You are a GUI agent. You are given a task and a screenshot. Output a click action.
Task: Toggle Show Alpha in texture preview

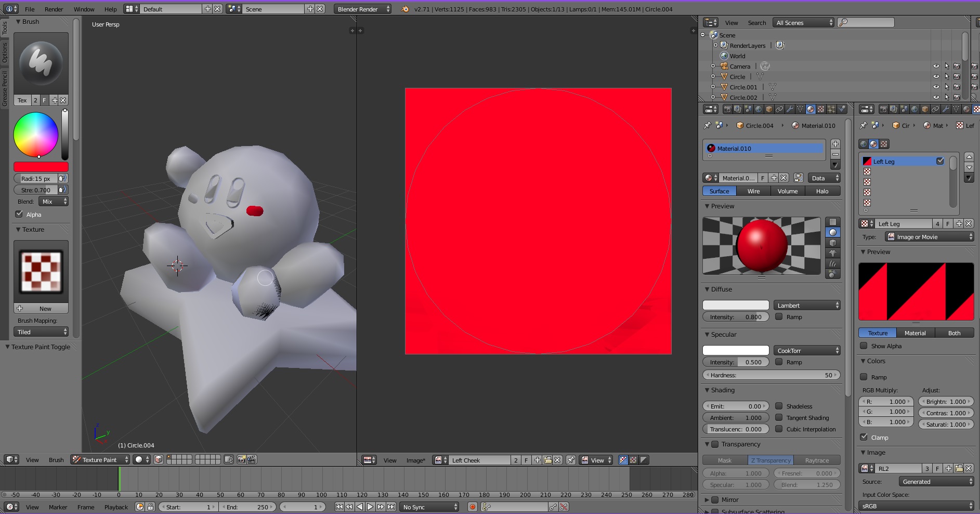tap(864, 346)
